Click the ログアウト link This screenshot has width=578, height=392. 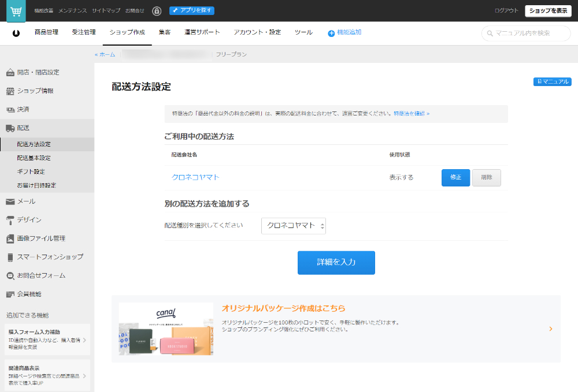(x=506, y=10)
